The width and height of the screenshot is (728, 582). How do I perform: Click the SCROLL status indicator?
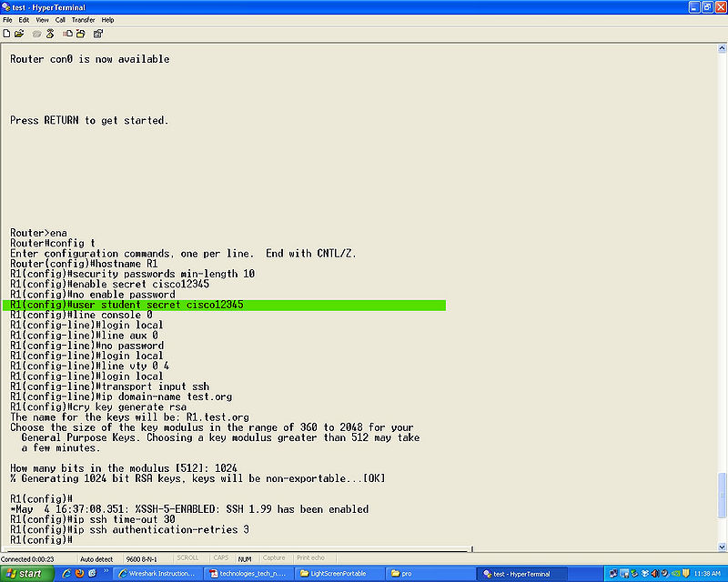tap(187, 557)
